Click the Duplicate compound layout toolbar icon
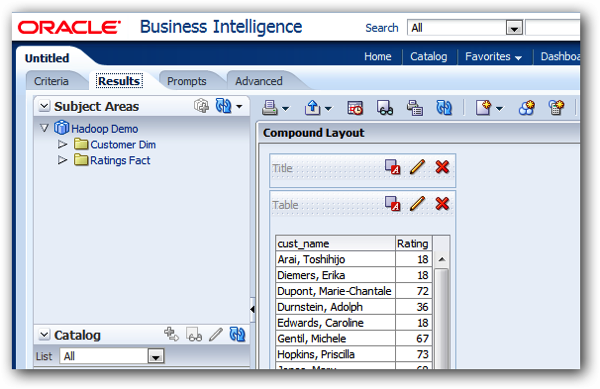Viewport: 600px width, 389px height. (414, 108)
